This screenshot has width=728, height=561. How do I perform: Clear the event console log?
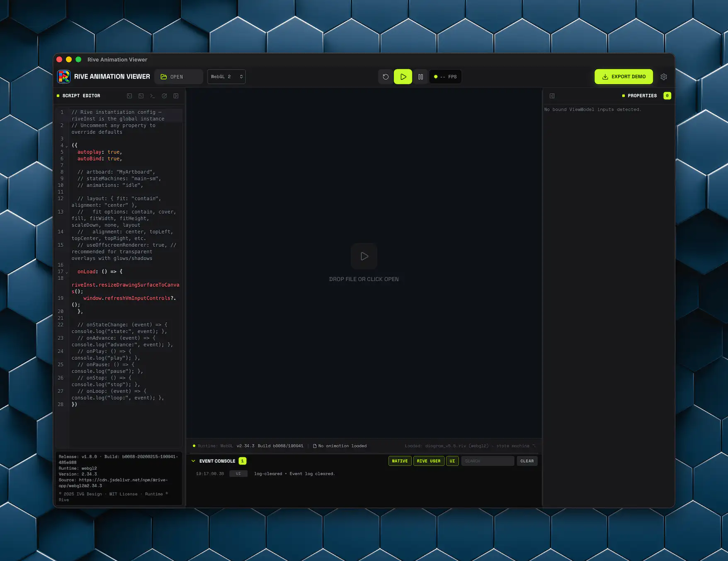527,461
